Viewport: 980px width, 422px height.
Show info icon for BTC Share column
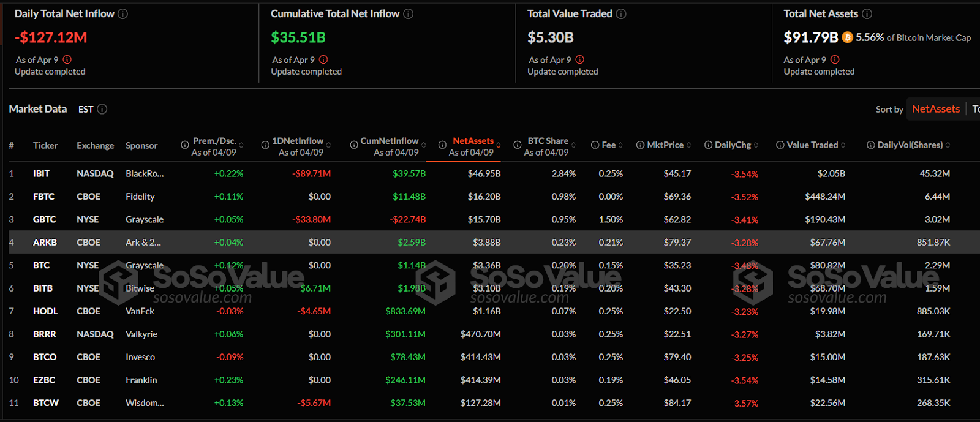[x=518, y=145]
